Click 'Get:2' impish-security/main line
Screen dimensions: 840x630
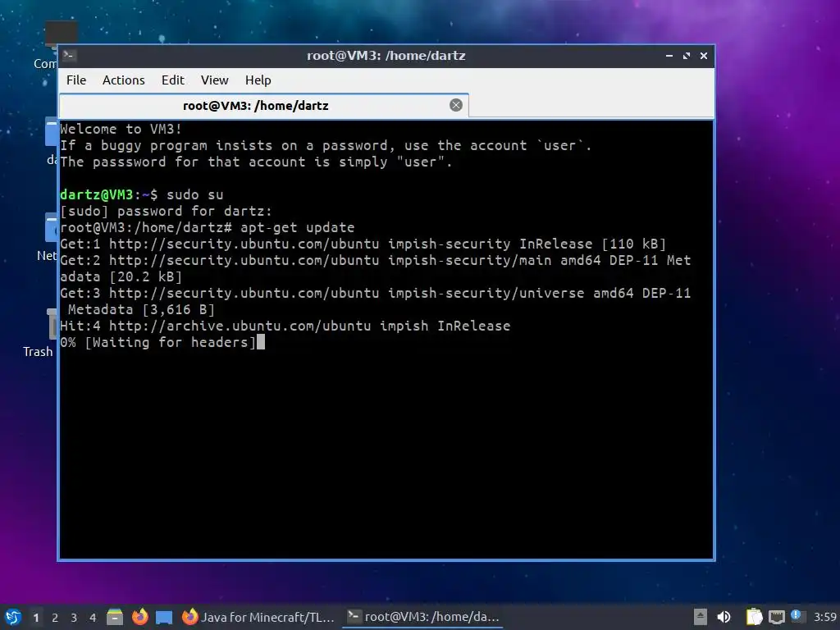click(x=376, y=268)
